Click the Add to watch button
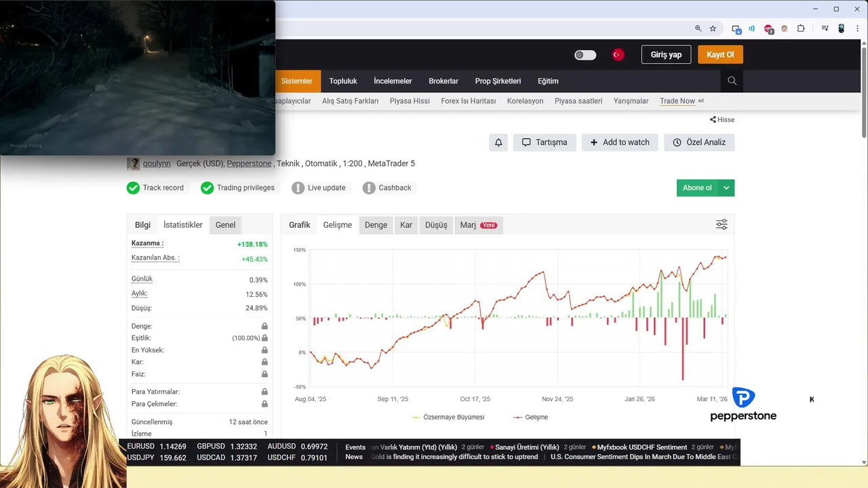Image resolution: width=868 pixels, height=488 pixels. point(620,142)
